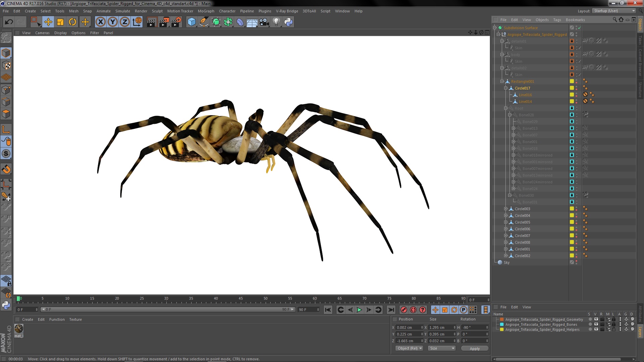Screen dimensions: 644x362
Task: Click the Render to Picture Viewer icon
Action: coord(164,22)
